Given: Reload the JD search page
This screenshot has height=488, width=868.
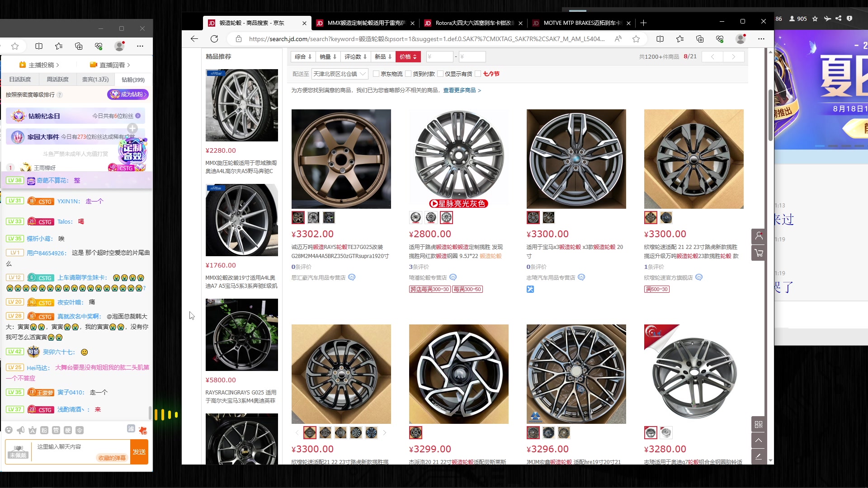Looking at the screenshot, I should pyautogui.click(x=214, y=39).
